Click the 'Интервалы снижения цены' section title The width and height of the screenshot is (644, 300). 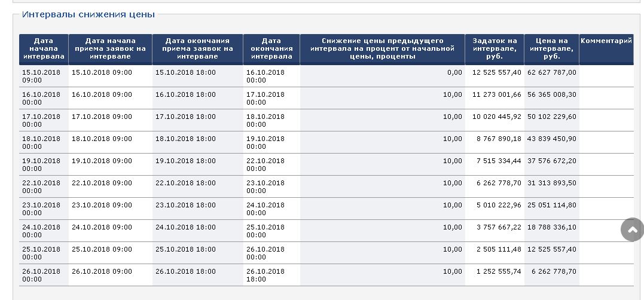coord(88,14)
